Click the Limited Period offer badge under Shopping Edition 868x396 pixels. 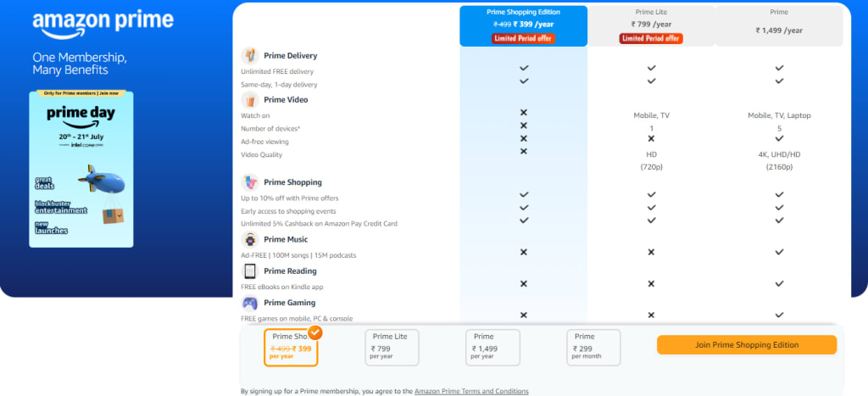(523, 38)
